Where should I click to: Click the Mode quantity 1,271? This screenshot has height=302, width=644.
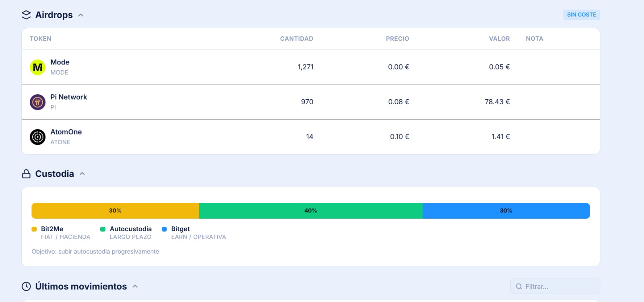tap(305, 67)
